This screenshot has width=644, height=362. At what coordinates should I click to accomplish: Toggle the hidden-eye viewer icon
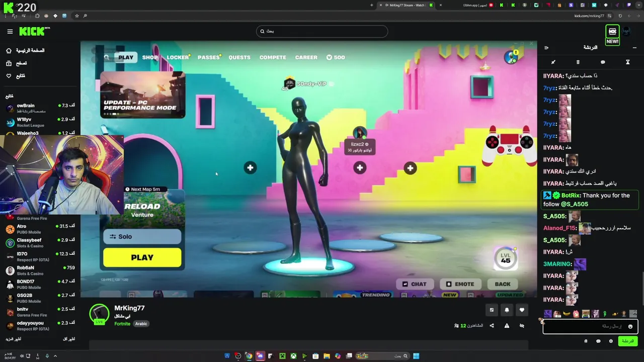[x=522, y=325]
